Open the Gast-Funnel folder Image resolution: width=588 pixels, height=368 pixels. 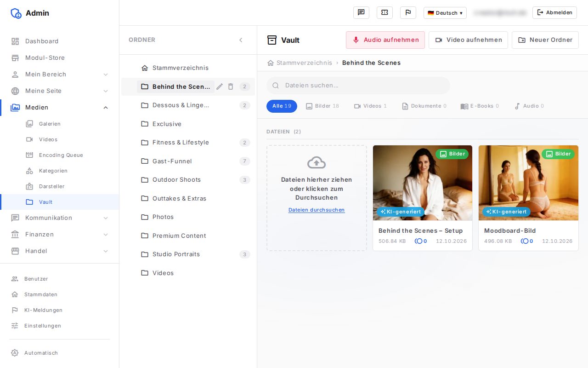point(188,161)
